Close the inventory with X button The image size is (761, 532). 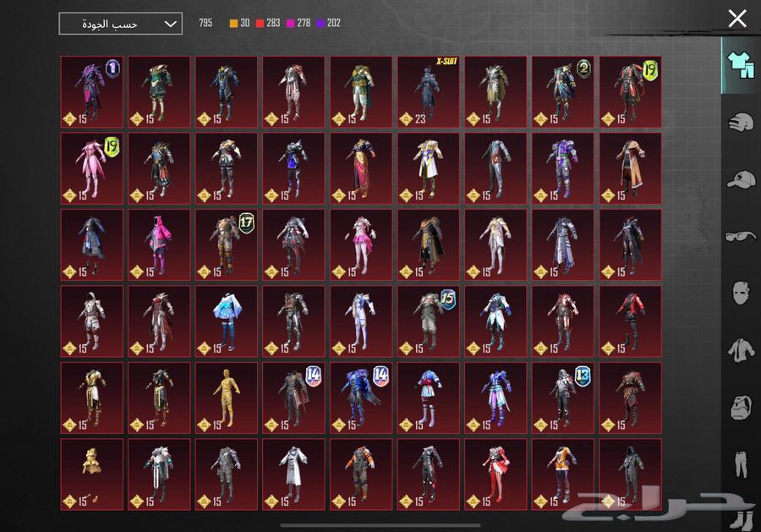(x=737, y=19)
